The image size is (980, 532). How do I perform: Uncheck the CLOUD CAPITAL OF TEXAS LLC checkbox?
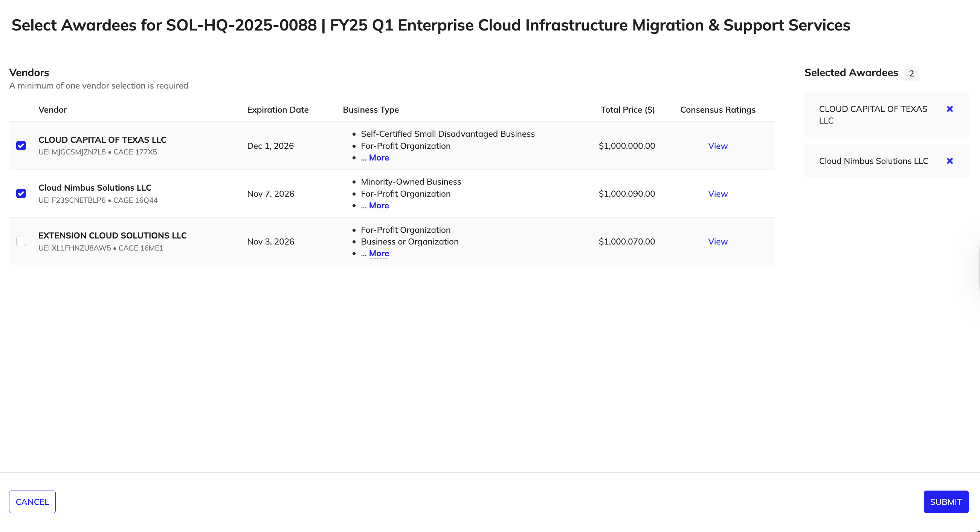click(21, 146)
